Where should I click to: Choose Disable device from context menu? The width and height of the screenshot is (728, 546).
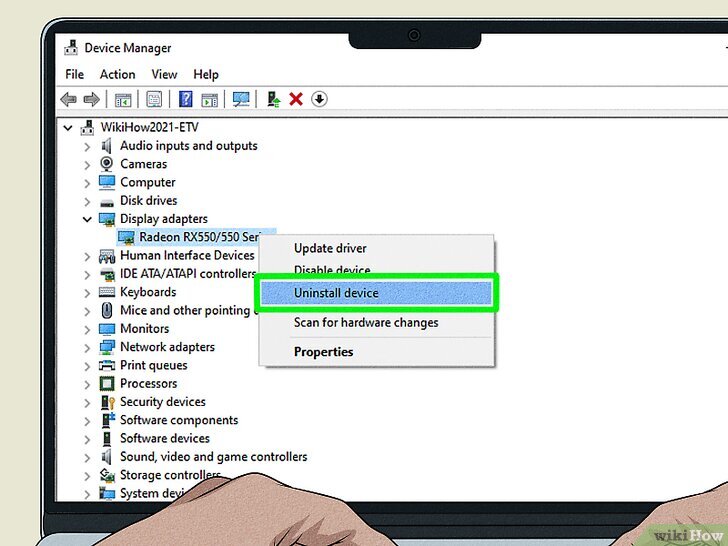(x=332, y=270)
